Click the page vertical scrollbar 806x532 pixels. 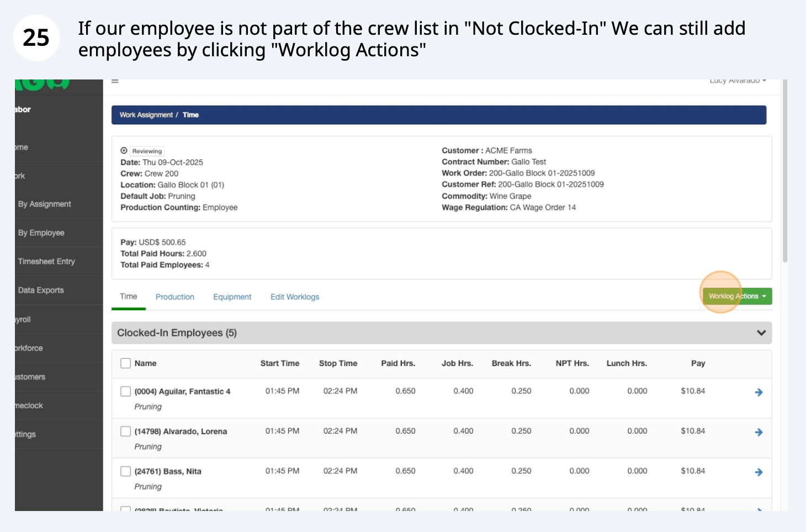(785, 171)
